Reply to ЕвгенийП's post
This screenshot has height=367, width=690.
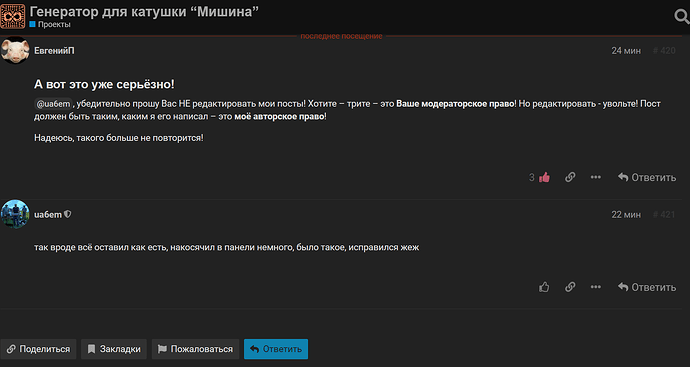click(x=647, y=177)
